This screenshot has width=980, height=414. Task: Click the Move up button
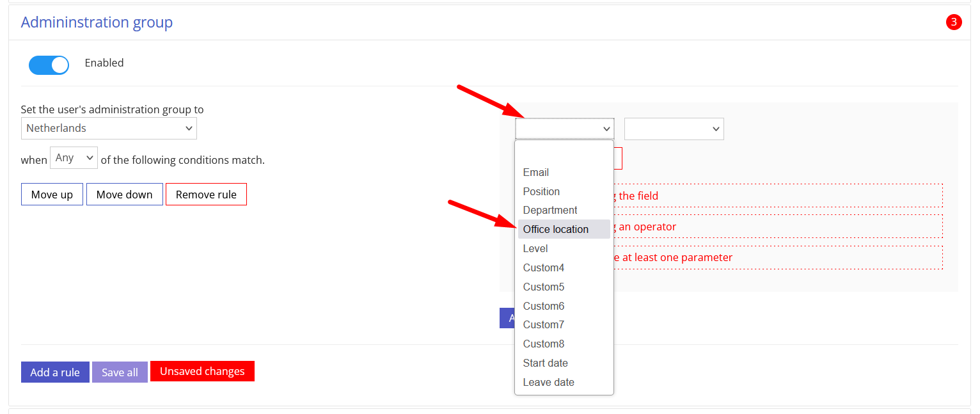52,195
